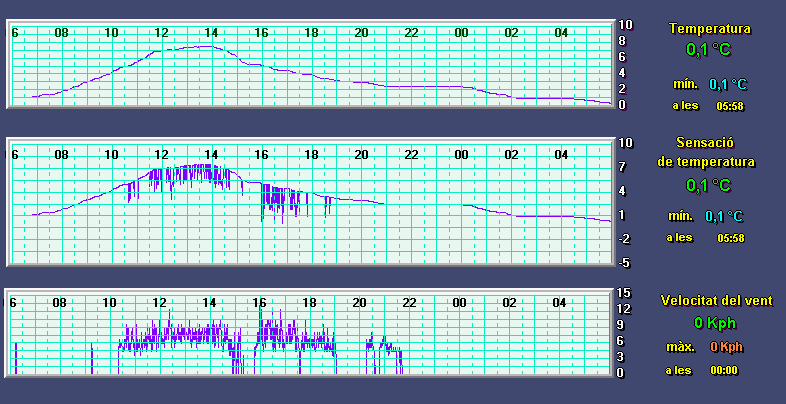The image size is (786, 404).
Task: Click the Sensació de temperatura heading
Action: (705, 152)
